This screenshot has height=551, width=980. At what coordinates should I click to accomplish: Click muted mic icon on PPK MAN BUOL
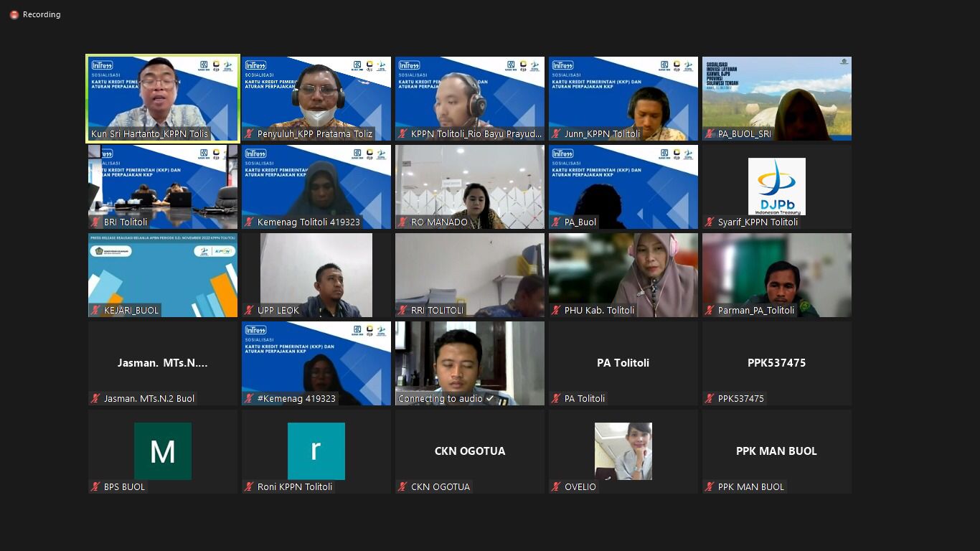click(710, 486)
